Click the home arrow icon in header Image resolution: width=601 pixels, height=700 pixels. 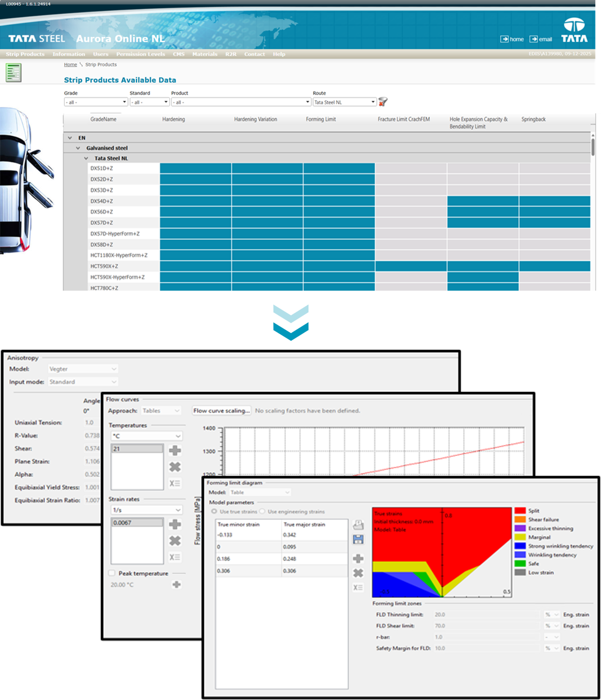point(505,39)
